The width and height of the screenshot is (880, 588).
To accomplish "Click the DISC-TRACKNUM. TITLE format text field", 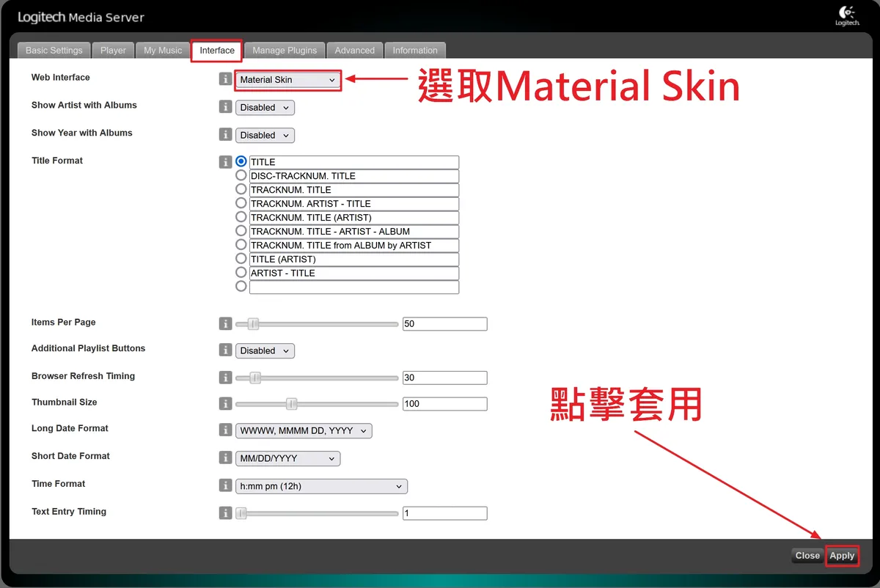I will [354, 176].
